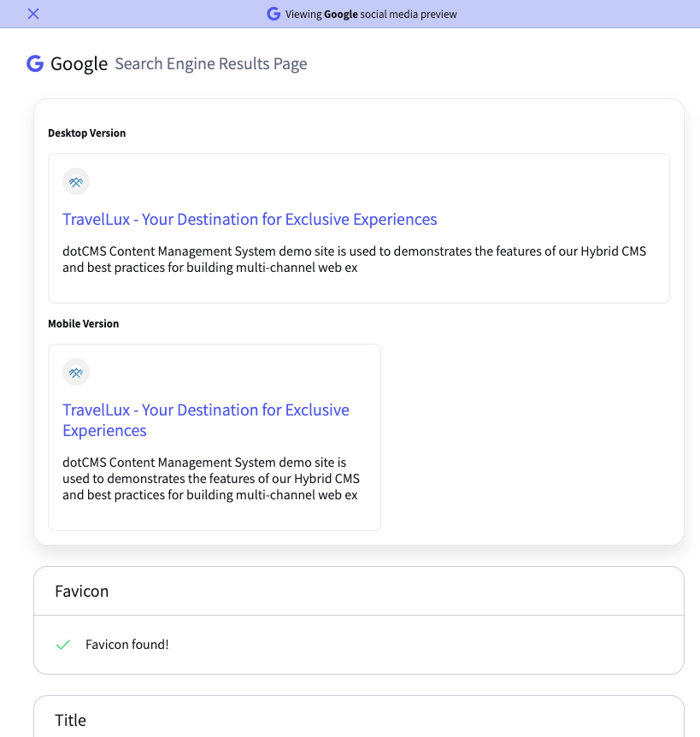The height and width of the screenshot is (737, 700).
Task: Click the mobile version preview card
Action: tap(215, 437)
